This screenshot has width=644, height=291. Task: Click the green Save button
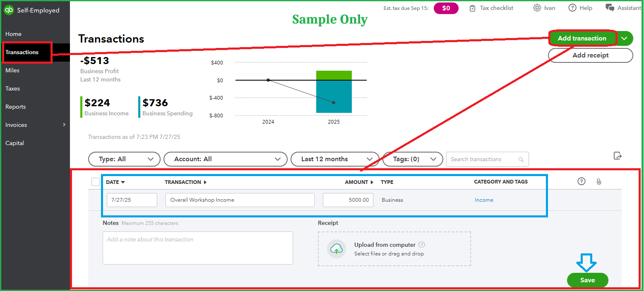[x=587, y=280]
